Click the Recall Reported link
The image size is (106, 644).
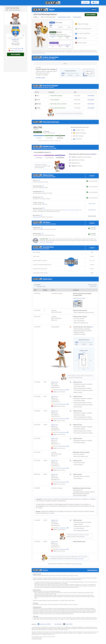(92, 210)
